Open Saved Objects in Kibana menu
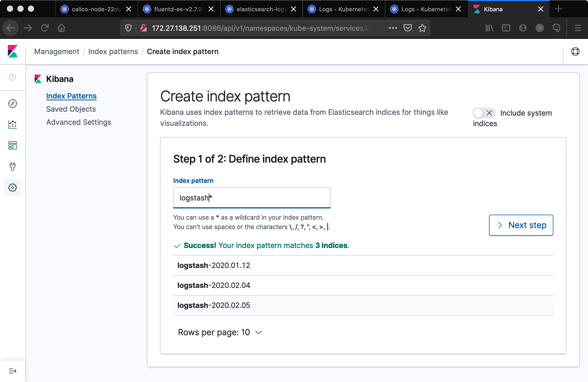 click(x=71, y=109)
